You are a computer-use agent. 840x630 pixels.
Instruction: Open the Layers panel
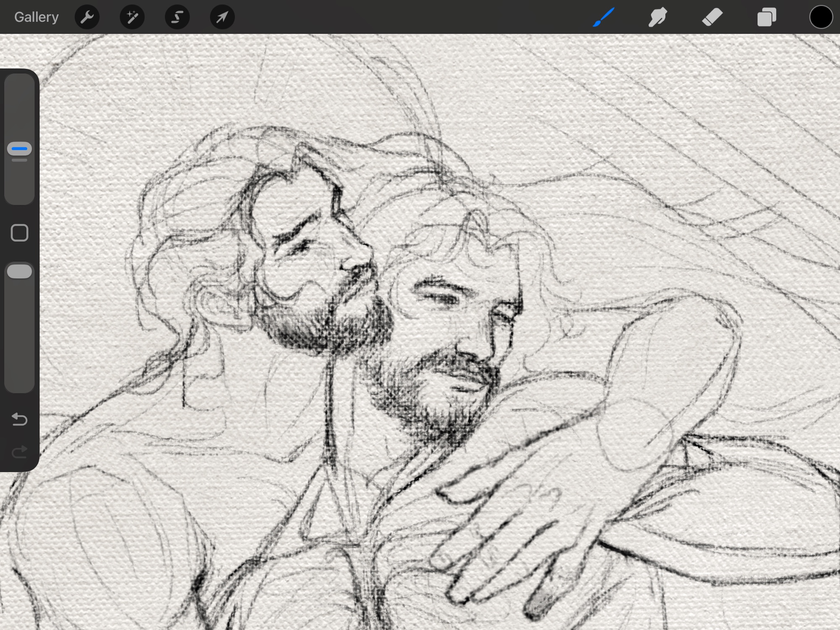pos(766,17)
